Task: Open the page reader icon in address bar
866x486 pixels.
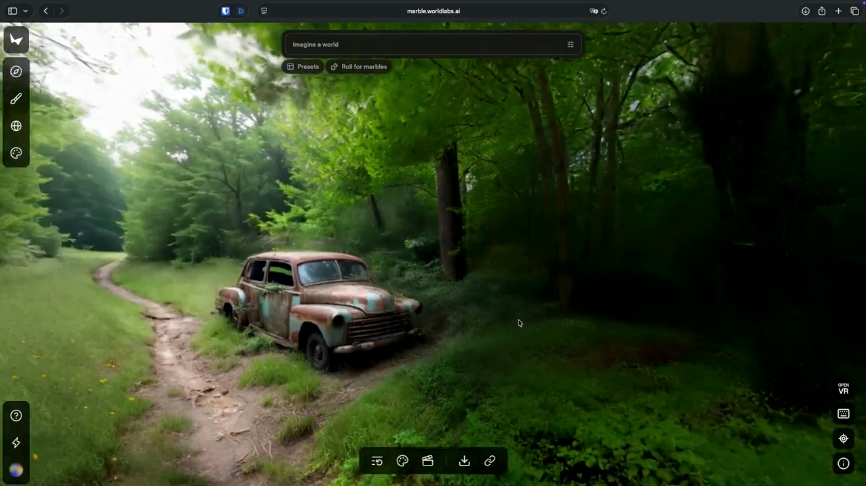Action: tap(264, 11)
